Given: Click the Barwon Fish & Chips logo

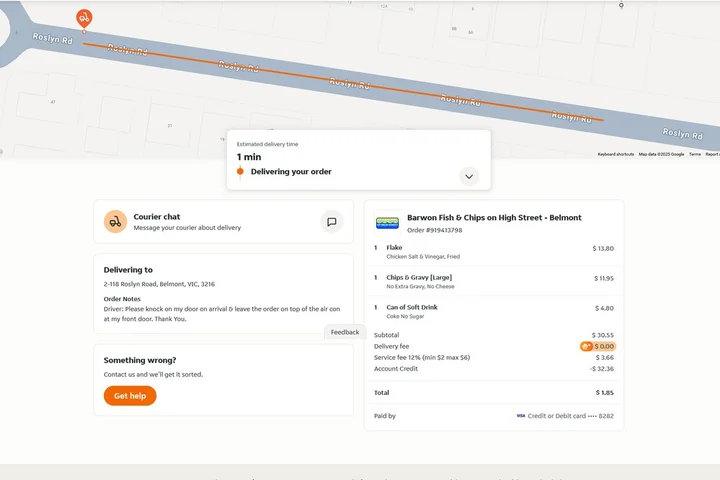Looking at the screenshot, I should point(387,222).
